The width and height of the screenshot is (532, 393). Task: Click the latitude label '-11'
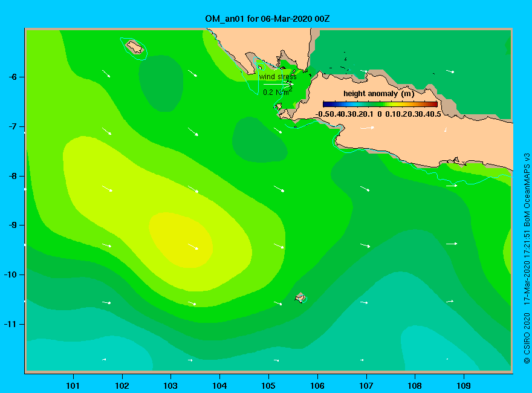10,324
